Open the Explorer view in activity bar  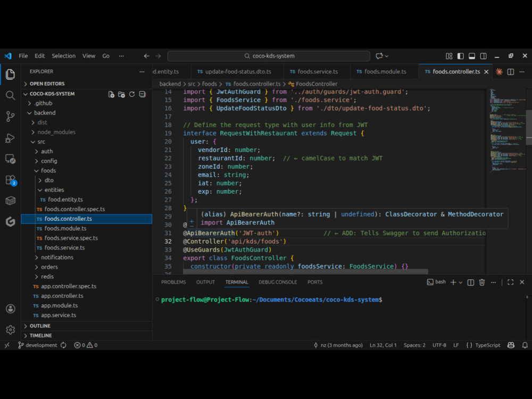10,74
